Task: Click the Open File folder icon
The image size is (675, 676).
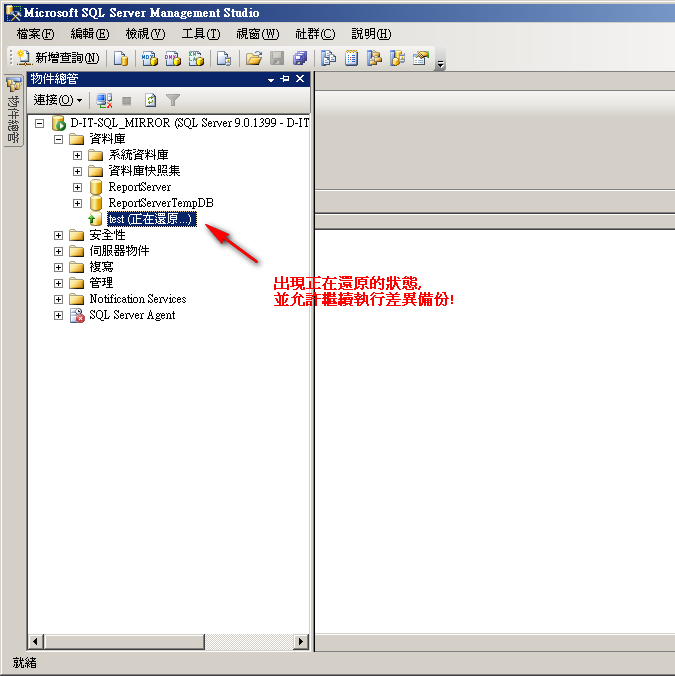Action: (x=254, y=58)
